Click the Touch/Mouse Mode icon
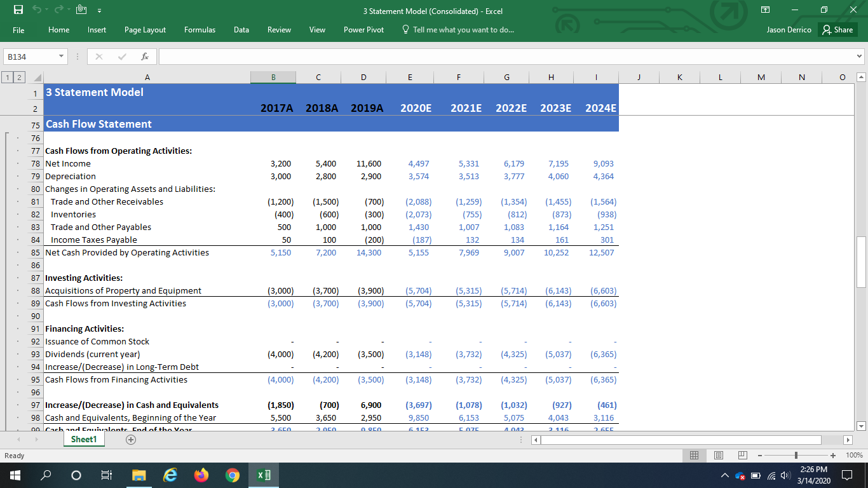This screenshot has height=488, width=868. coord(81,10)
